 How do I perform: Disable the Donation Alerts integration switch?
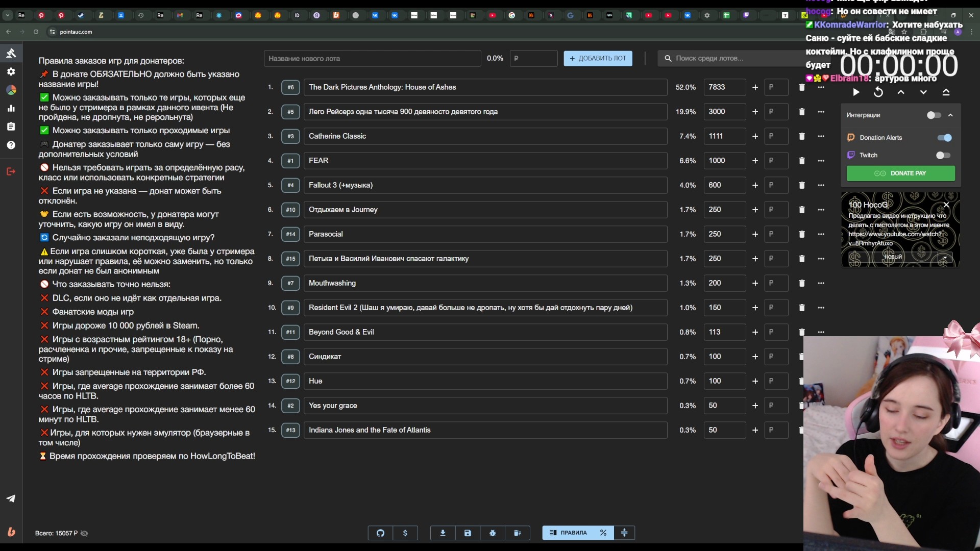click(x=944, y=138)
